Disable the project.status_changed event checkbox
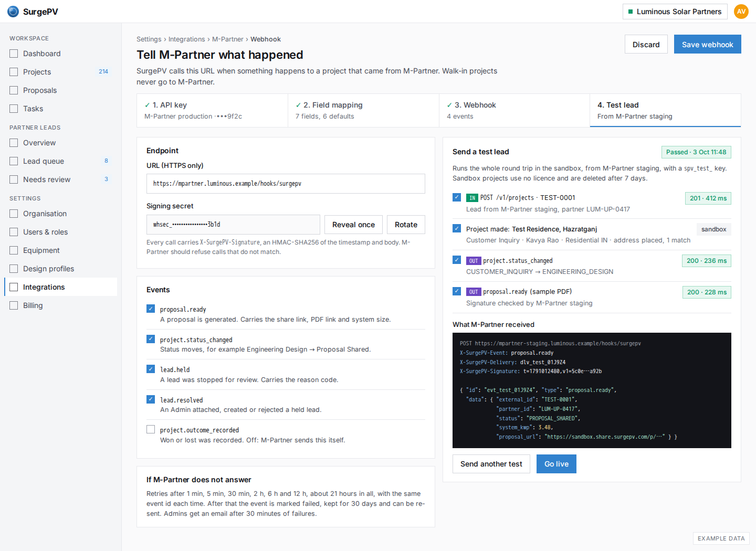Image resolution: width=756 pixels, height=551 pixels. [151, 339]
